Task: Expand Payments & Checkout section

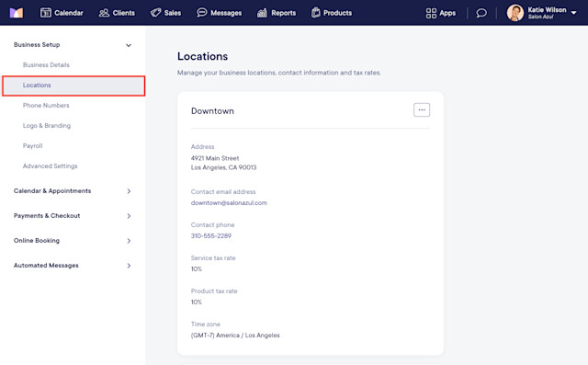Action: 73,216
